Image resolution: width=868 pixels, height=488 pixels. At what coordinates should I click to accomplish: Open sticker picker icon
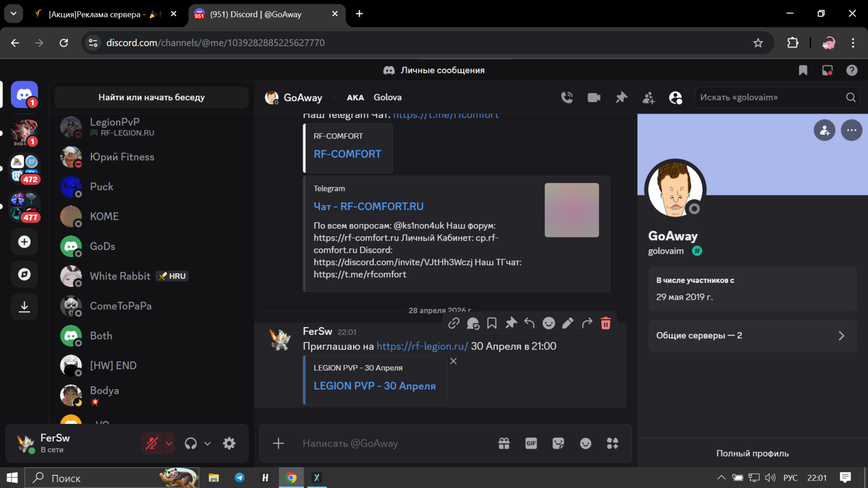tap(558, 443)
